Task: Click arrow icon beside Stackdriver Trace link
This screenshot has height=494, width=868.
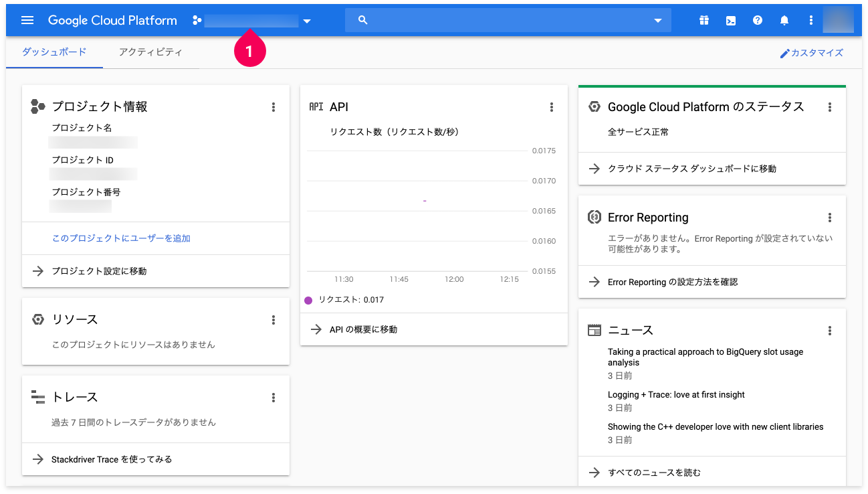Action: pyautogui.click(x=38, y=459)
